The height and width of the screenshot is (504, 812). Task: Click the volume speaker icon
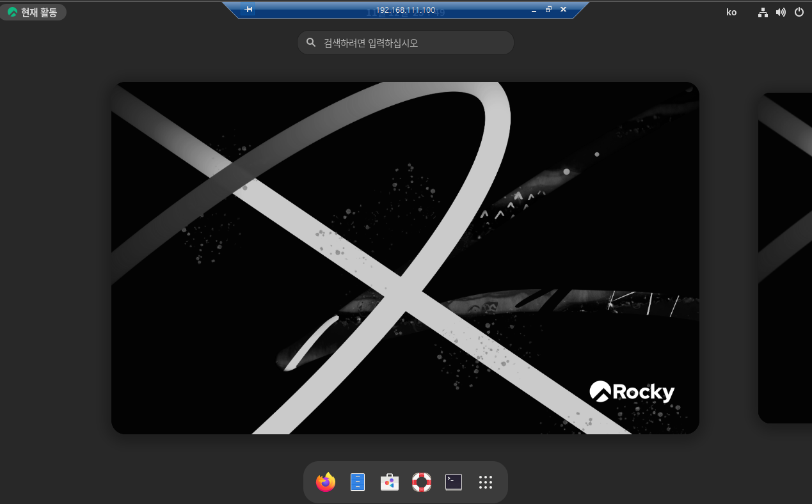(x=781, y=12)
